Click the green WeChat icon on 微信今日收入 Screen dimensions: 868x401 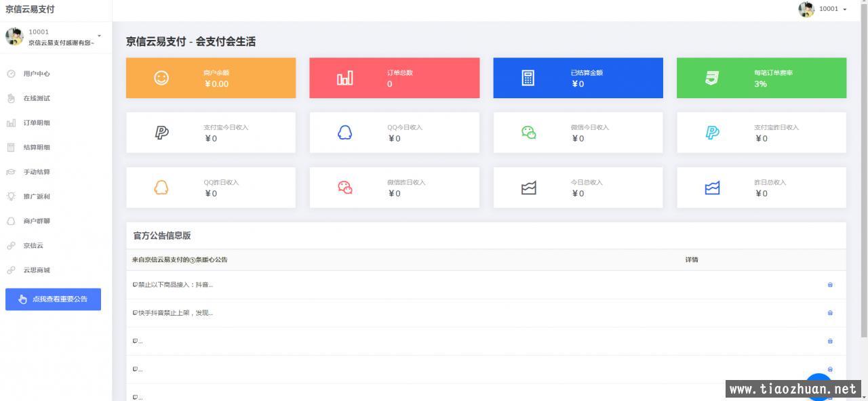[x=528, y=133]
